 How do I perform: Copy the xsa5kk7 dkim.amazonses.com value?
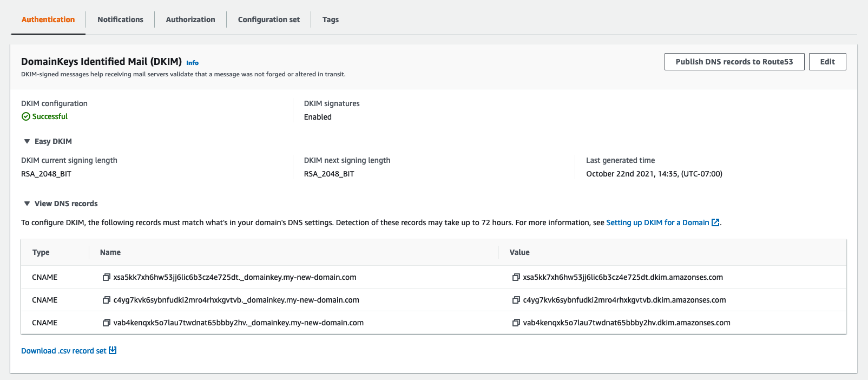coord(516,277)
